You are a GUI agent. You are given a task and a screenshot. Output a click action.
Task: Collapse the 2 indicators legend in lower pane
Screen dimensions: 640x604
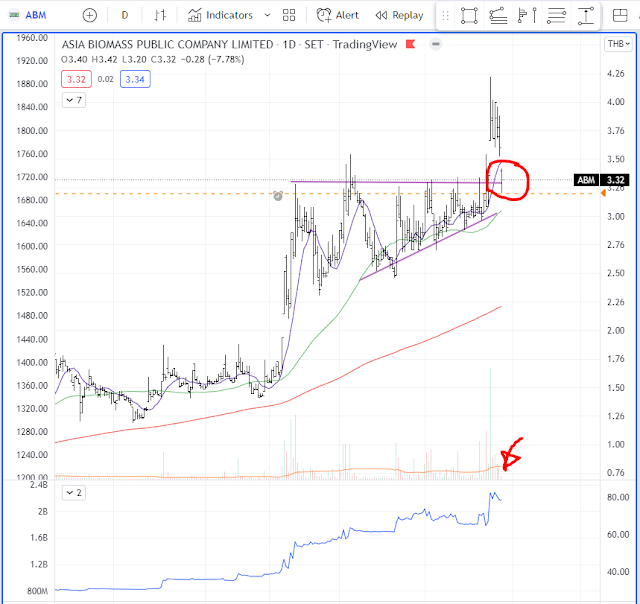point(74,493)
